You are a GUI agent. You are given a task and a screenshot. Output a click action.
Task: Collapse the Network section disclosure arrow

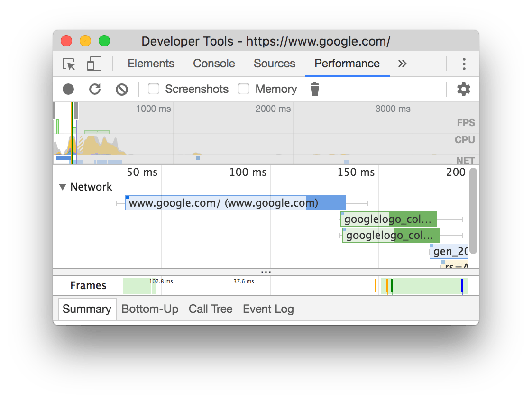63,187
